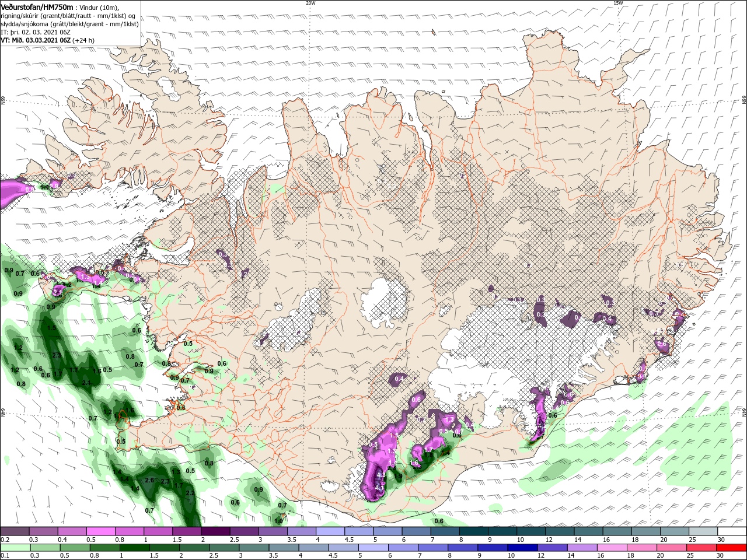Click the 'VT: Mið. 03.03.2021 06Z (+24 h)' line
The width and height of the screenshot is (747, 560).
coord(47,40)
